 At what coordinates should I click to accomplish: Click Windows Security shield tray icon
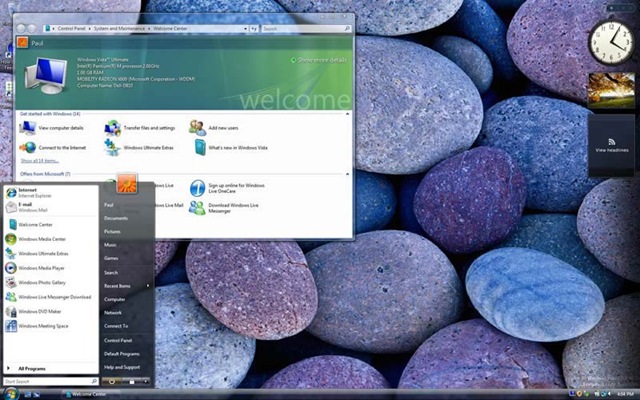(x=579, y=393)
